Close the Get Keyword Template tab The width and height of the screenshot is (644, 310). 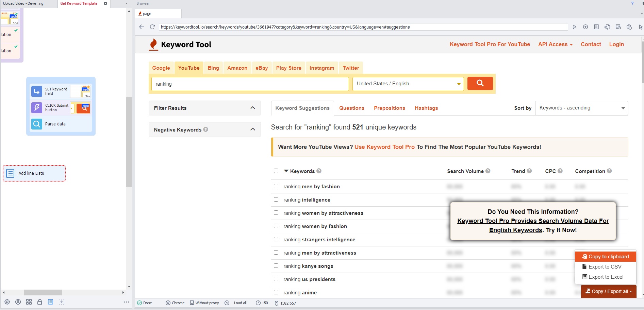click(x=105, y=3)
